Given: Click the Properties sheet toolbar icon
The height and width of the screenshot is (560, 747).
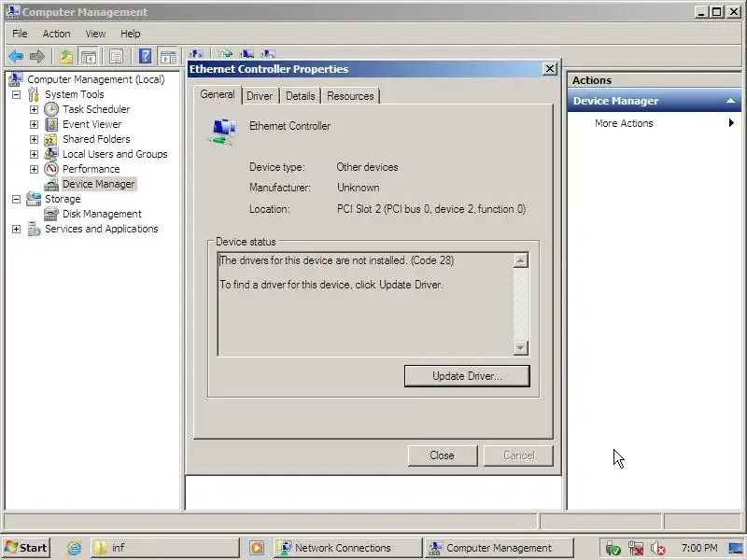Looking at the screenshot, I should [x=116, y=57].
